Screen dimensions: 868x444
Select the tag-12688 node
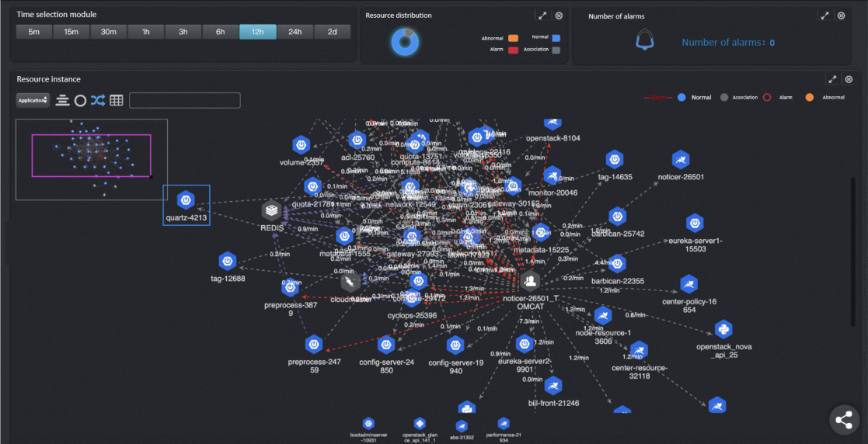pos(228,261)
